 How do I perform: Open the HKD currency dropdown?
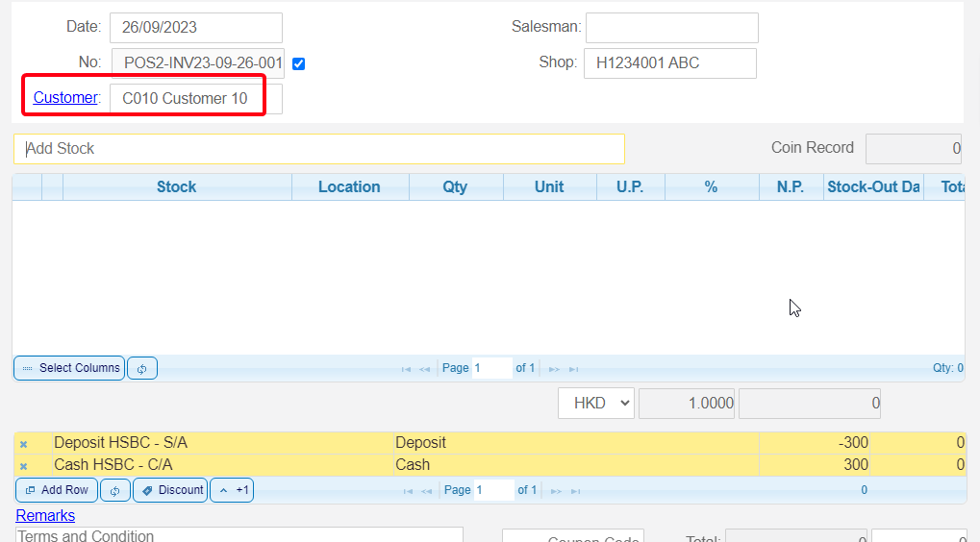595,404
